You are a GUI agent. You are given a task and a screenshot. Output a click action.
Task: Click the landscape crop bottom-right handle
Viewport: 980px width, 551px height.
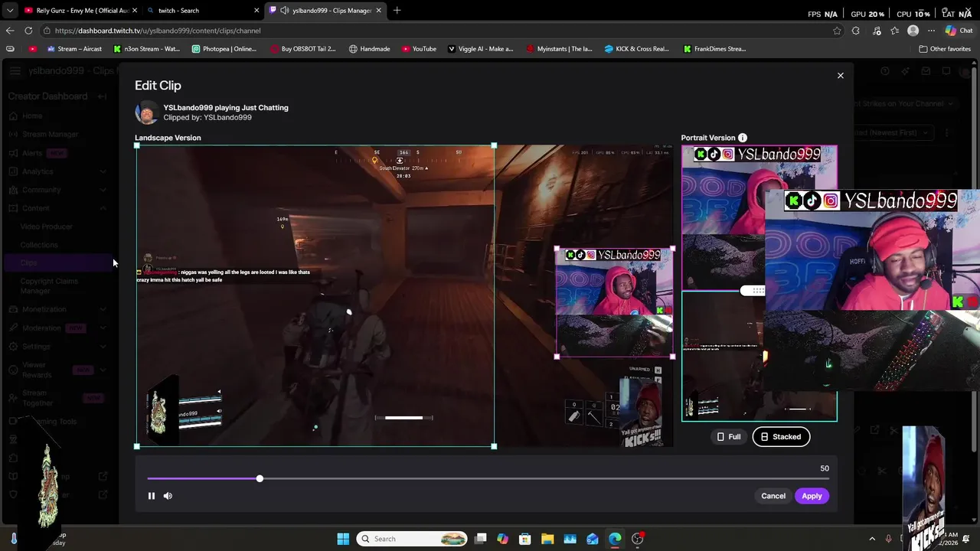494,446
